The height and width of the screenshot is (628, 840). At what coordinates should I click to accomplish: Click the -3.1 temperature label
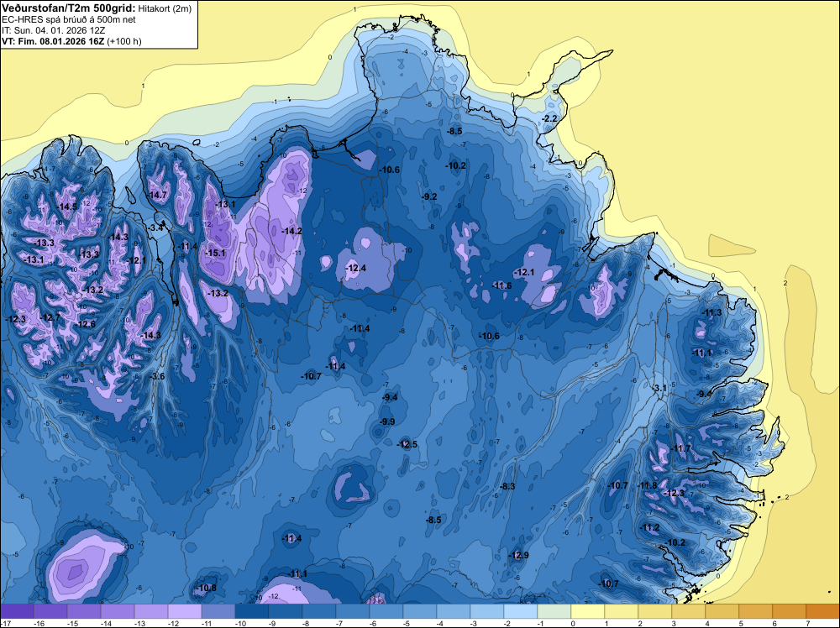659,388
